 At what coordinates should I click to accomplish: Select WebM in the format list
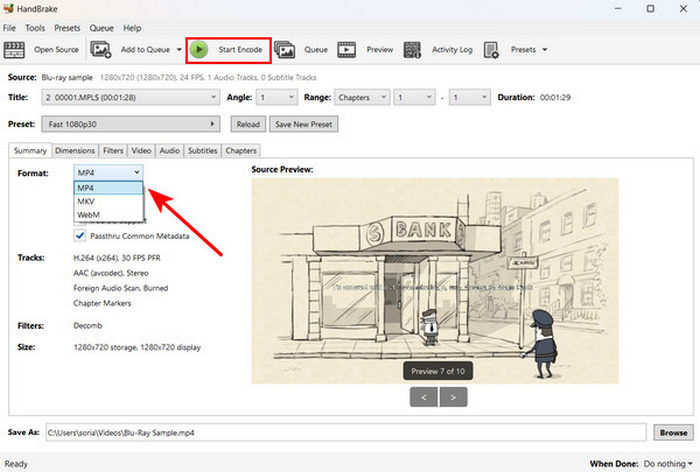coord(108,215)
